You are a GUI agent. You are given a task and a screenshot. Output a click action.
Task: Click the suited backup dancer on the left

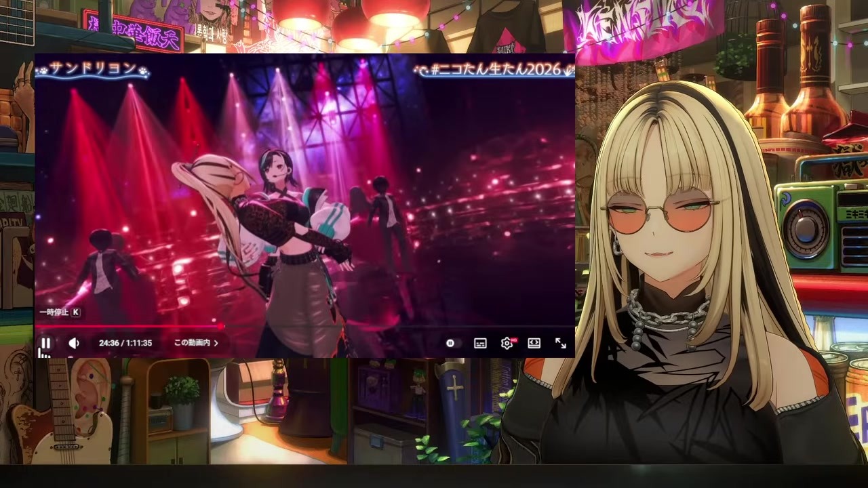pyautogui.click(x=102, y=271)
